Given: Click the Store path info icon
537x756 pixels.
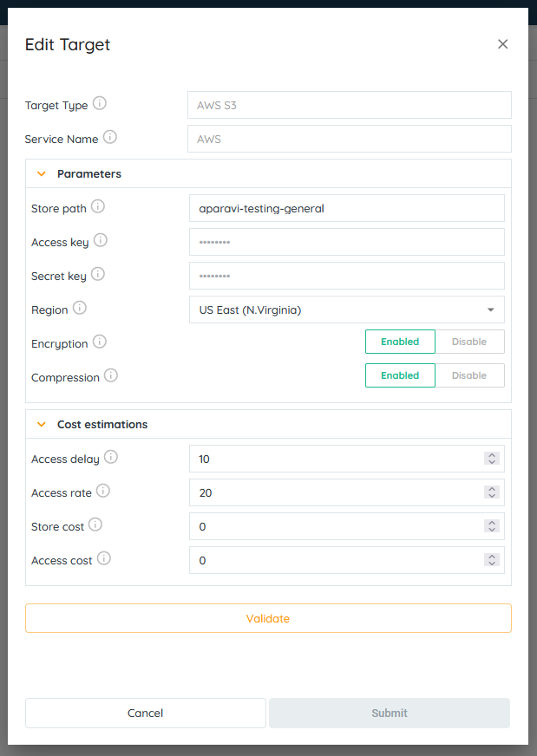Looking at the screenshot, I should pos(98,207).
